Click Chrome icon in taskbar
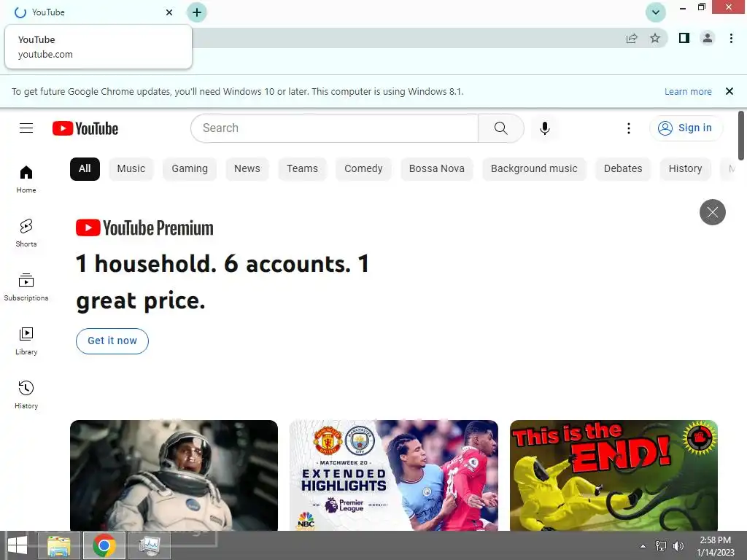The width and height of the screenshot is (747, 560). pyautogui.click(x=104, y=545)
